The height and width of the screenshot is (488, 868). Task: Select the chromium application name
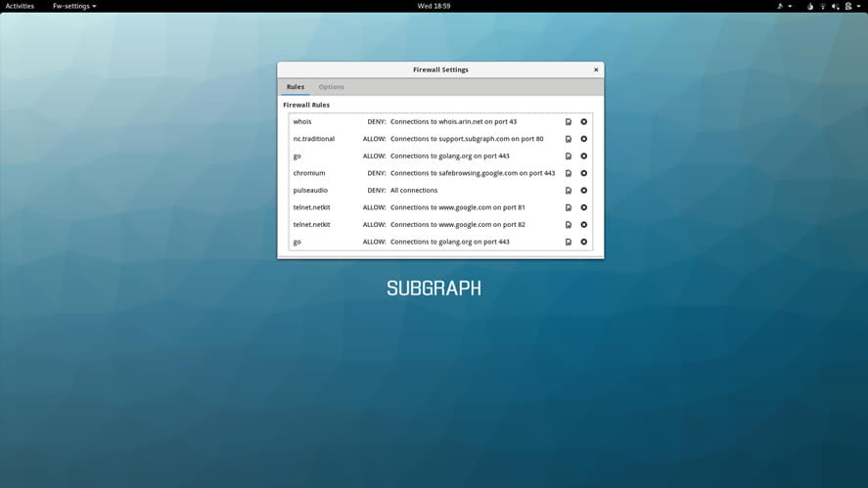click(x=309, y=173)
